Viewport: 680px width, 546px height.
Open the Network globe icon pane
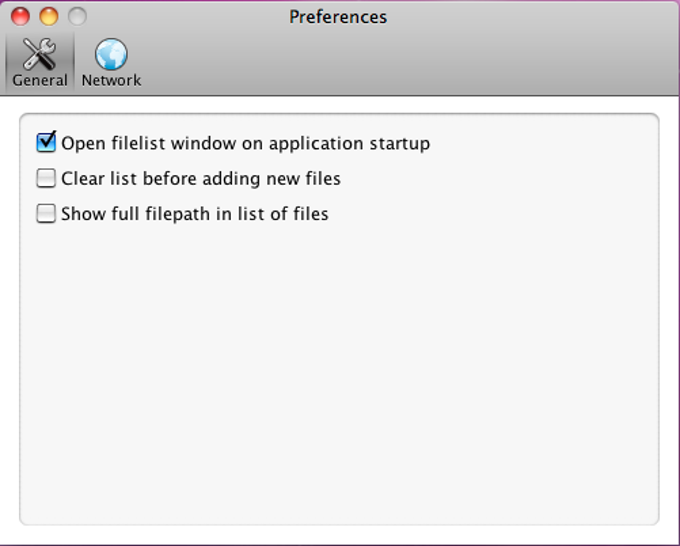[111, 54]
